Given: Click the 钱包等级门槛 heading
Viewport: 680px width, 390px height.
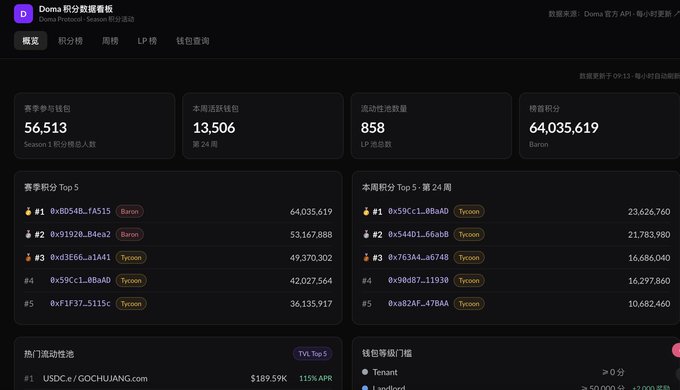Looking at the screenshot, I should 387,353.
